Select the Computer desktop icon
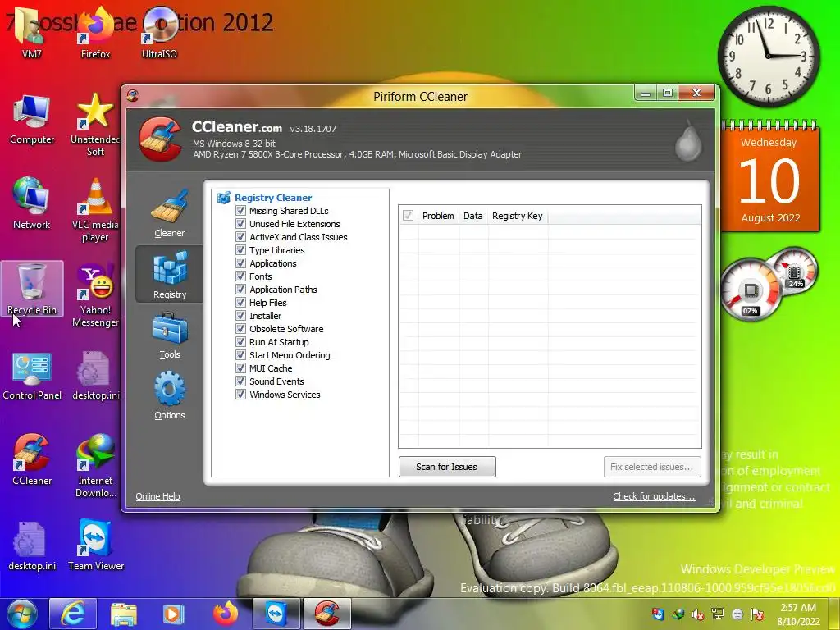This screenshot has height=630, width=840. tap(32, 119)
